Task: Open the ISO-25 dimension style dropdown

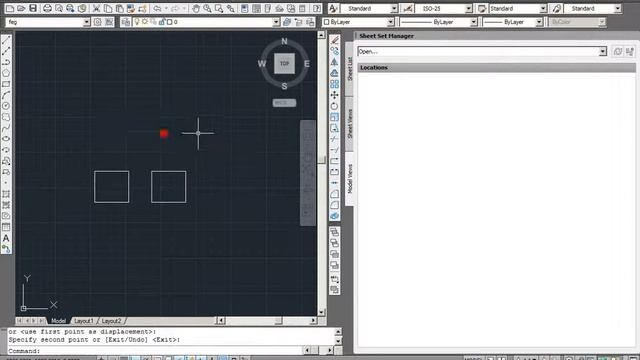Action: [x=469, y=8]
